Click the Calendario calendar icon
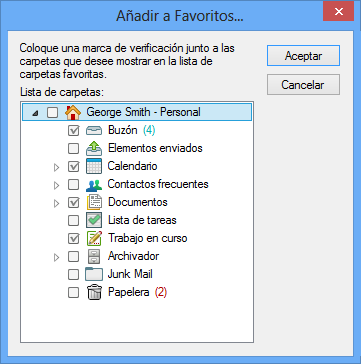This screenshot has height=364, width=361. point(94,166)
